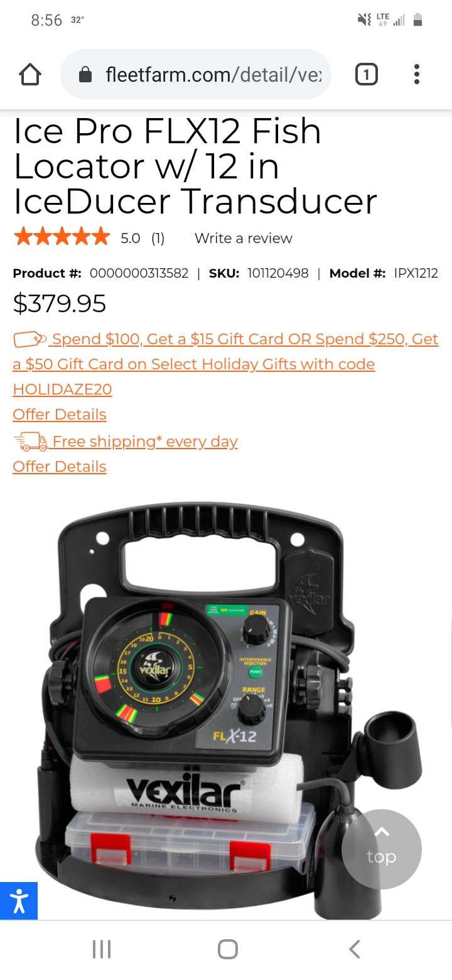Click the five-star rating
The image size is (452, 980).
(62, 237)
